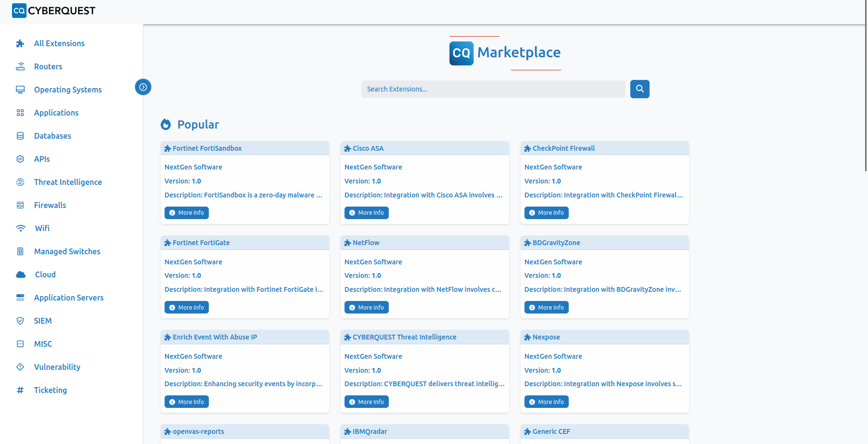Click the Routers icon in sidebar
Image resolution: width=868 pixels, height=444 pixels.
click(20, 66)
